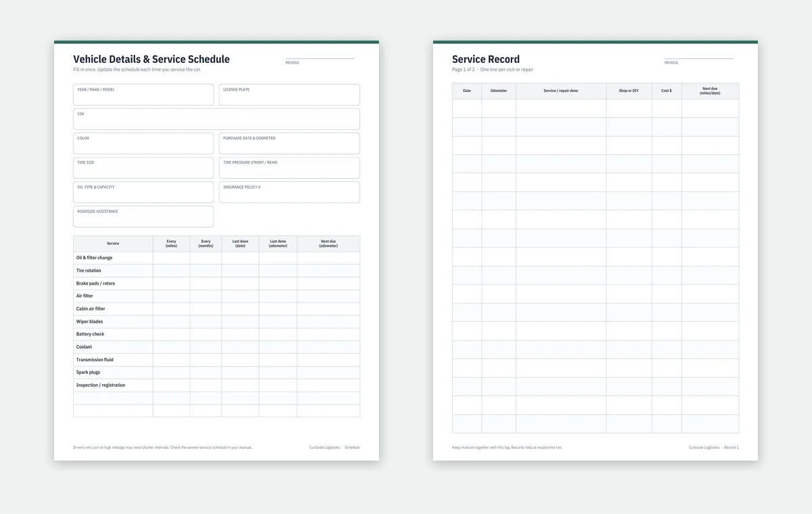Click the 'Cost $' column header
812x514 pixels.
pyautogui.click(x=667, y=91)
